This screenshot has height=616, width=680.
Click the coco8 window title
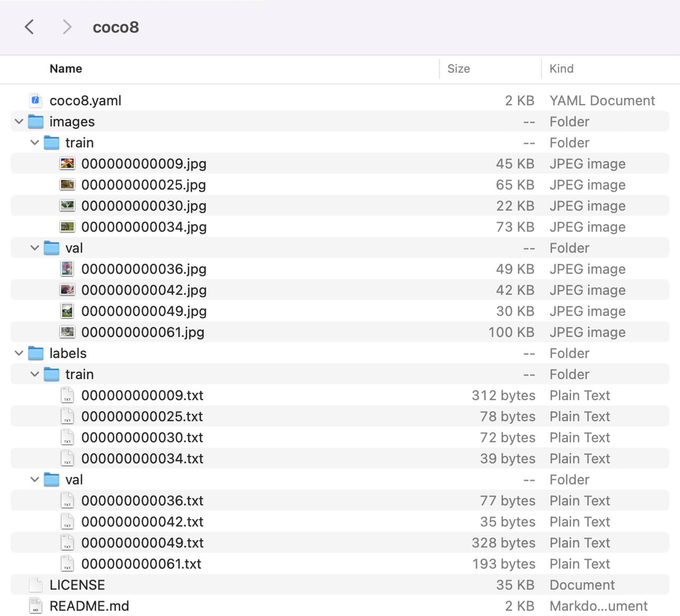point(116,27)
